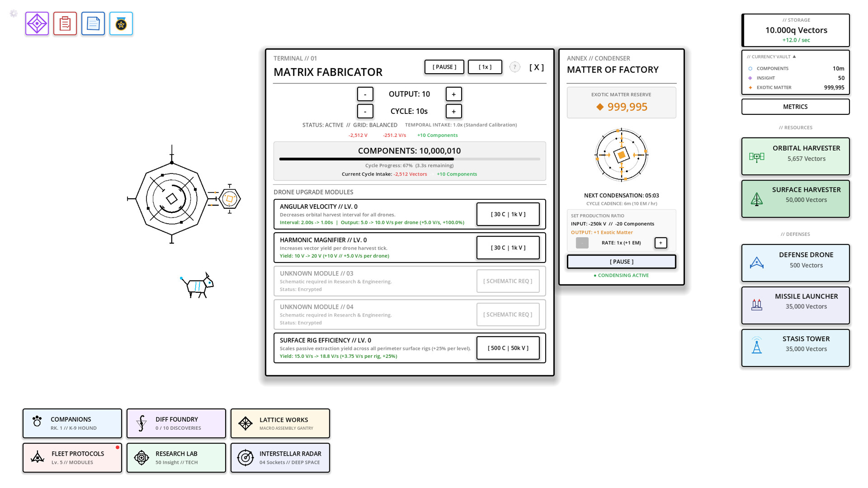This screenshot has height=488, width=868.
Task: Buy the Surface Harvester
Action: click(x=796, y=199)
